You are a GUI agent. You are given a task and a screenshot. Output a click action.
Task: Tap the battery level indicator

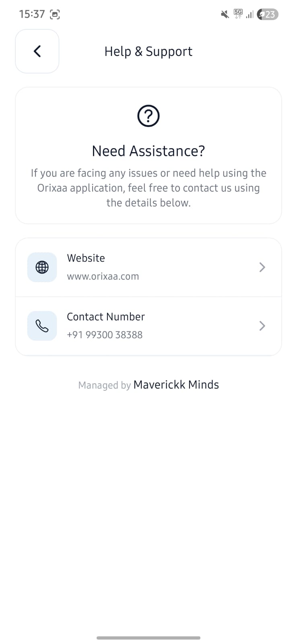[268, 14]
